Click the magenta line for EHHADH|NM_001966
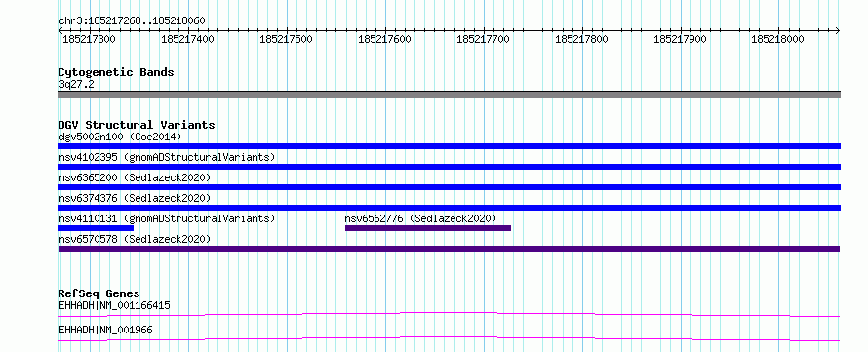868x352 pixels. [449, 338]
